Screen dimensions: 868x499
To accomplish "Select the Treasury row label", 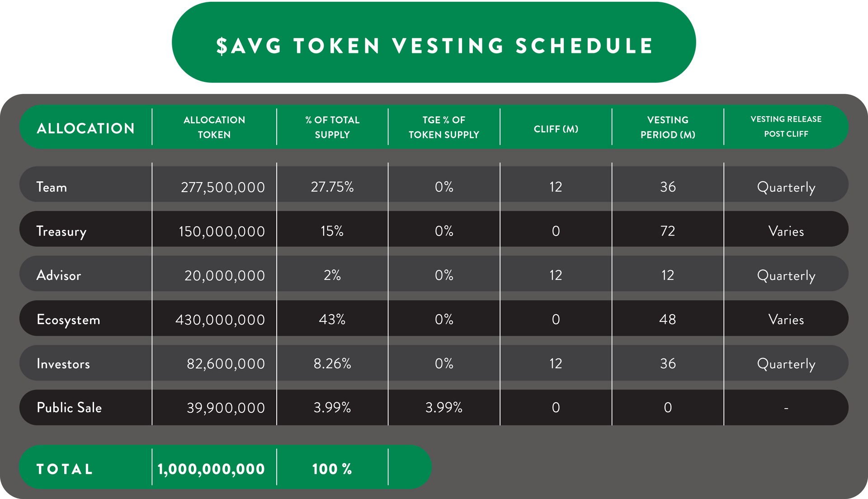I will click(x=61, y=231).
